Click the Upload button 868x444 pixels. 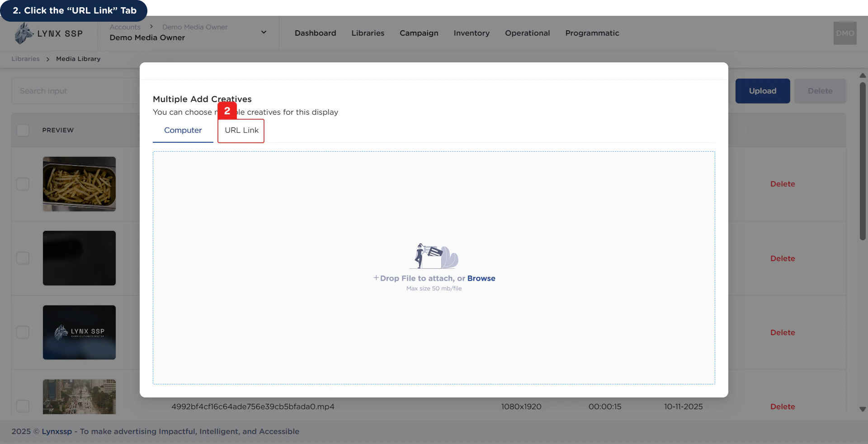(762, 91)
